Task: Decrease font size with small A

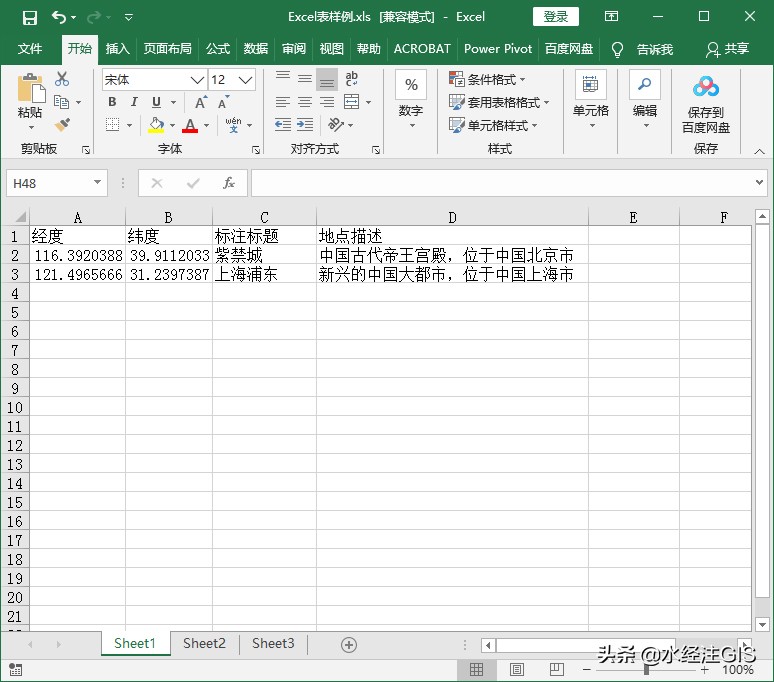Action: click(223, 103)
